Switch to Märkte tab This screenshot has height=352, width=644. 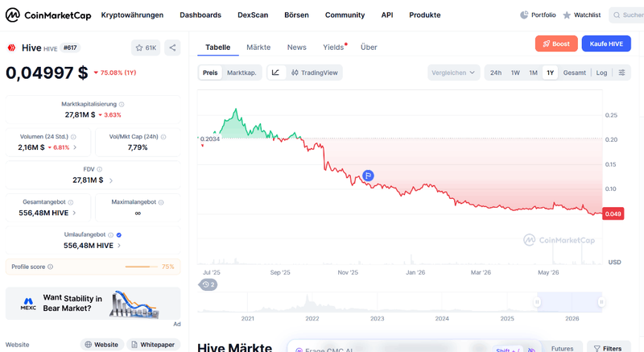tap(258, 48)
